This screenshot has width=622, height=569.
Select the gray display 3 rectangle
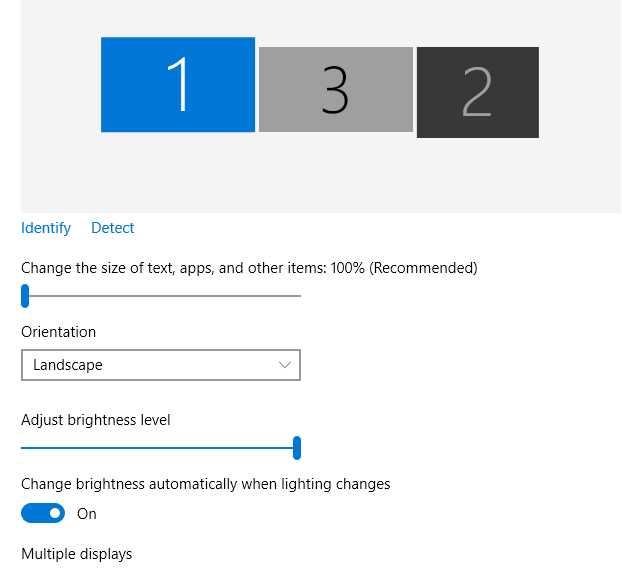click(336, 89)
